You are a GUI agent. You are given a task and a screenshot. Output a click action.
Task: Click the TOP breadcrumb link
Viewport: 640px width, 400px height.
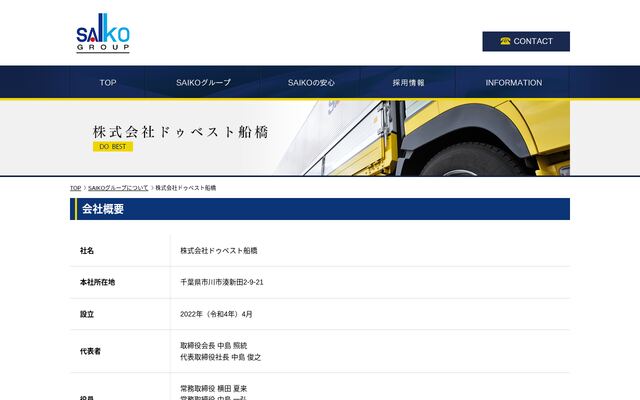[x=76, y=188]
